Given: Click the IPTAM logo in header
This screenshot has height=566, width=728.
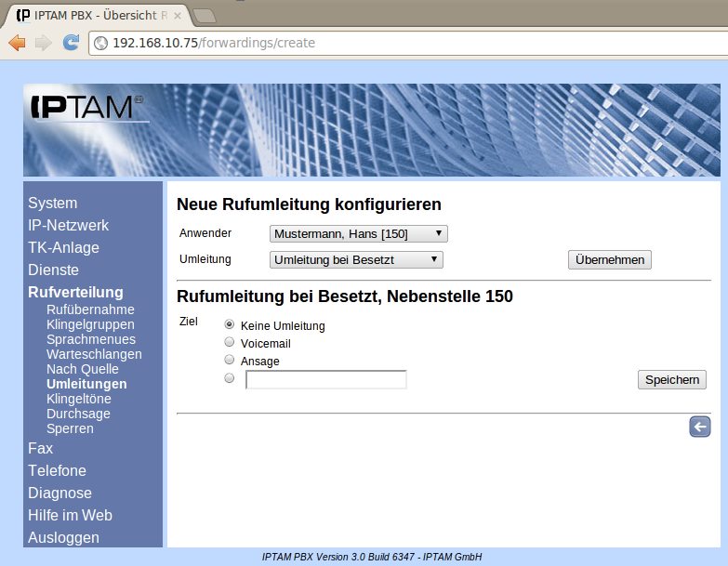Looking at the screenshot, I should (87, 108).
